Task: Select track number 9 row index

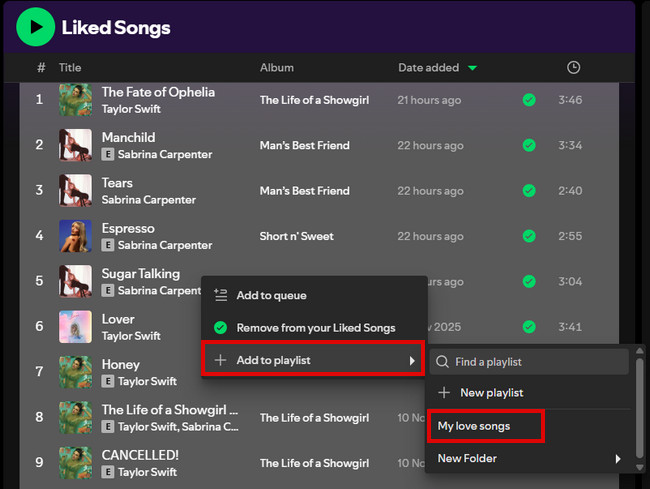Action: [39, 462]
